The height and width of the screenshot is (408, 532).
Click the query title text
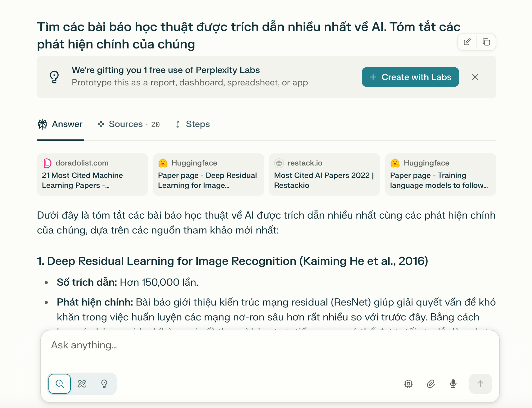[x=249, y=35]
